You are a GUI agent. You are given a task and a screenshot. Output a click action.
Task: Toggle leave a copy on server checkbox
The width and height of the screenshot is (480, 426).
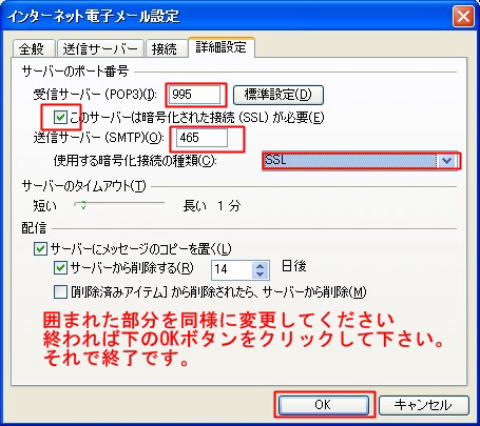[41, 249]
